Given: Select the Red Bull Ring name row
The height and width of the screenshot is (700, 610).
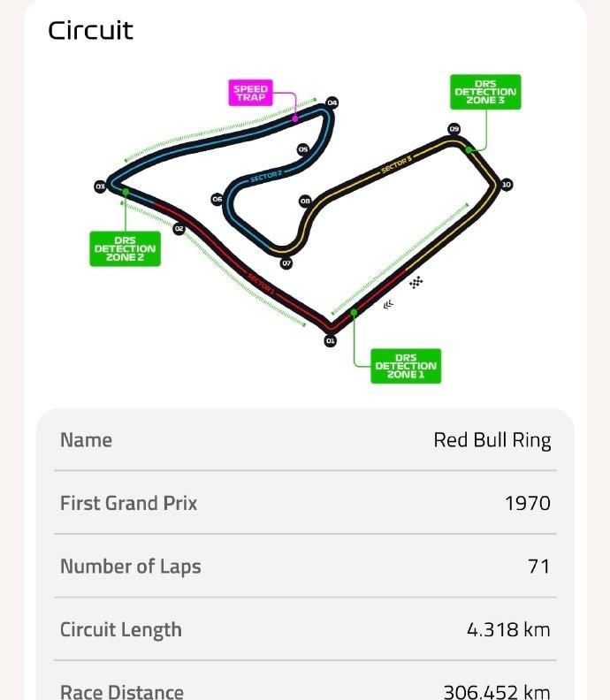Looking at the screenshot, I should click(x=305, y=440).
